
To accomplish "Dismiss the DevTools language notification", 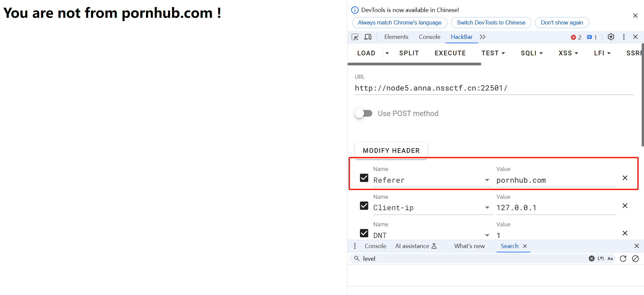I will coord(635,16).
